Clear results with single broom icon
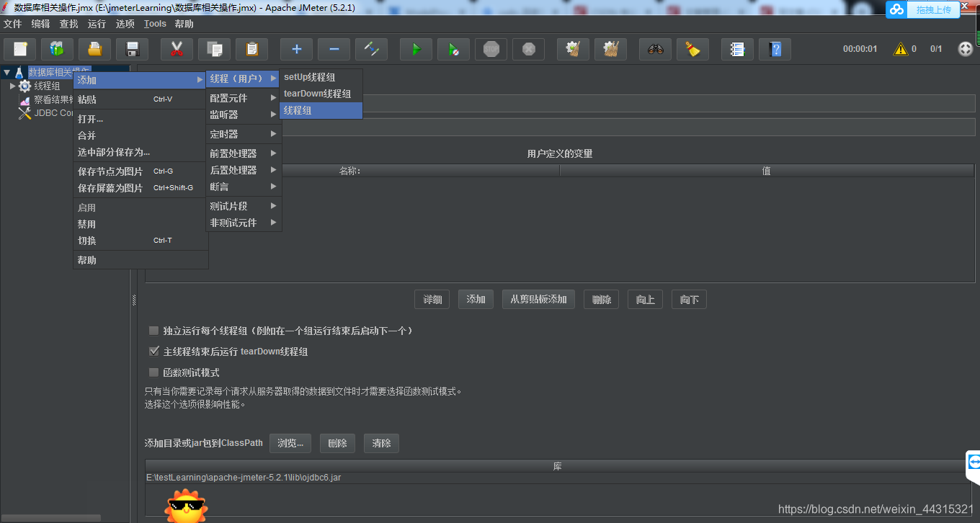This screenshot has height=523, width=980. coord(574,49)
